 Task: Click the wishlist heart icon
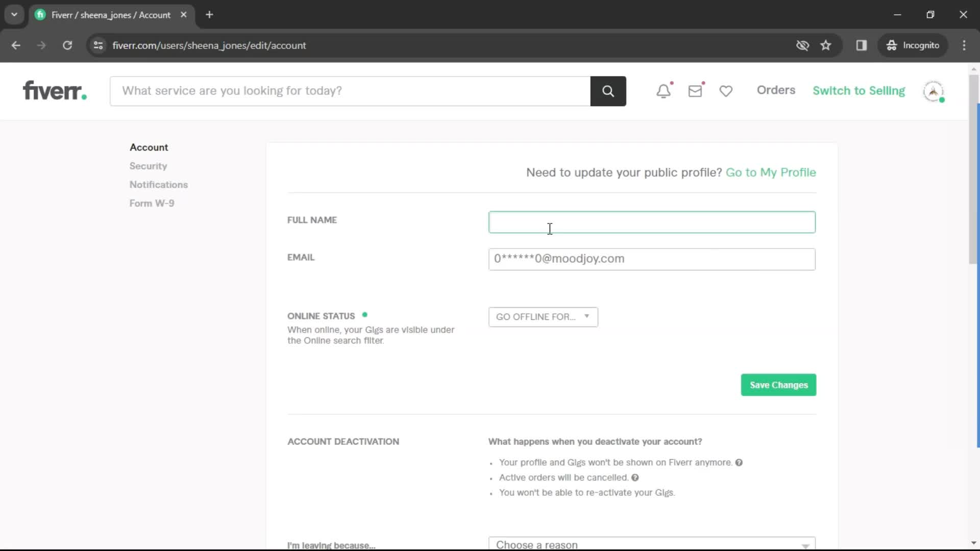click(x=726, y=91)
